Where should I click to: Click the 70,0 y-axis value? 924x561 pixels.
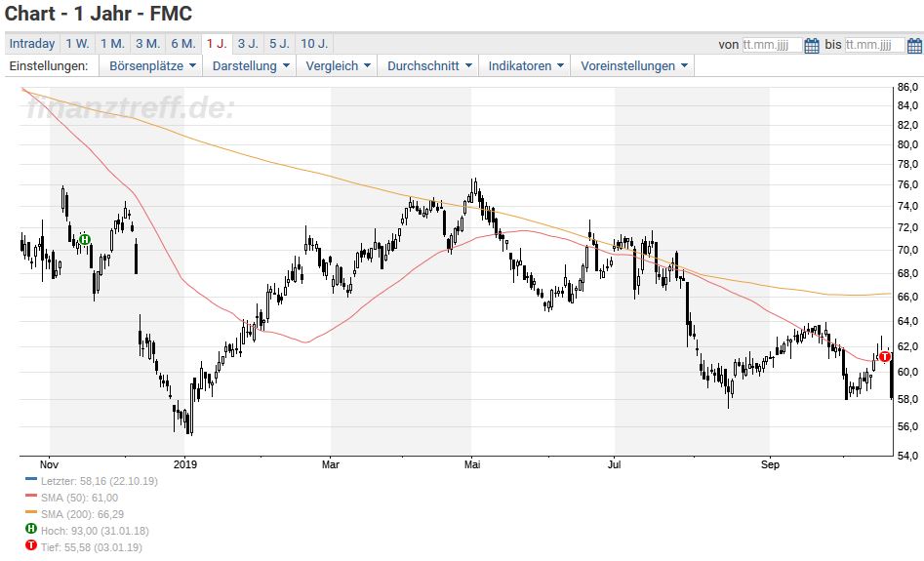click(907, 250)
